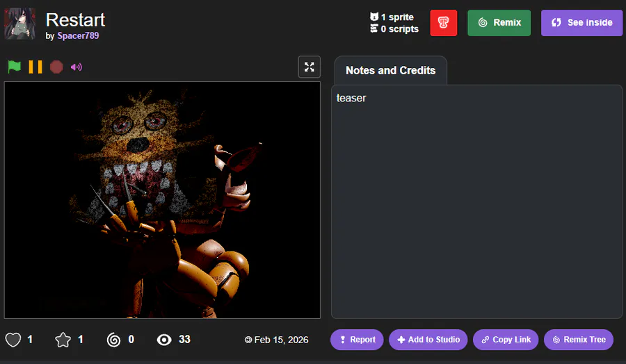Open the red TurboWarp button
The image size is (626, 364).
444,23
